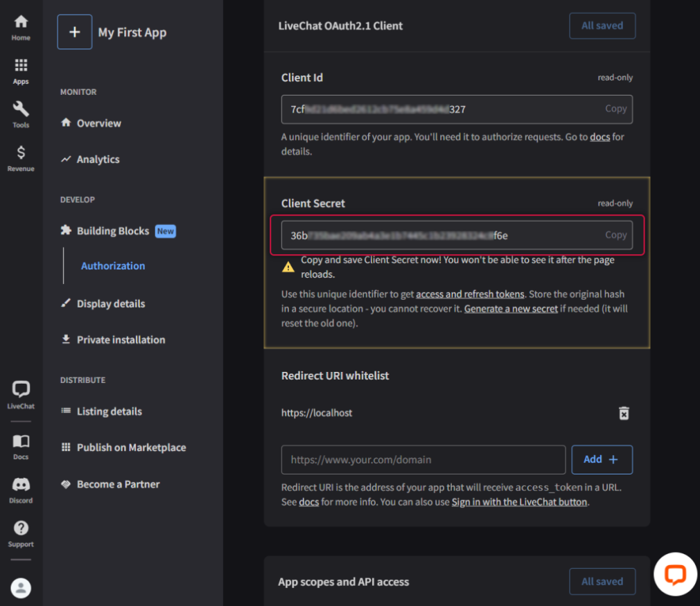Click the plus button beside My First App
Screen dimensions: 700x606
[75, 33]
